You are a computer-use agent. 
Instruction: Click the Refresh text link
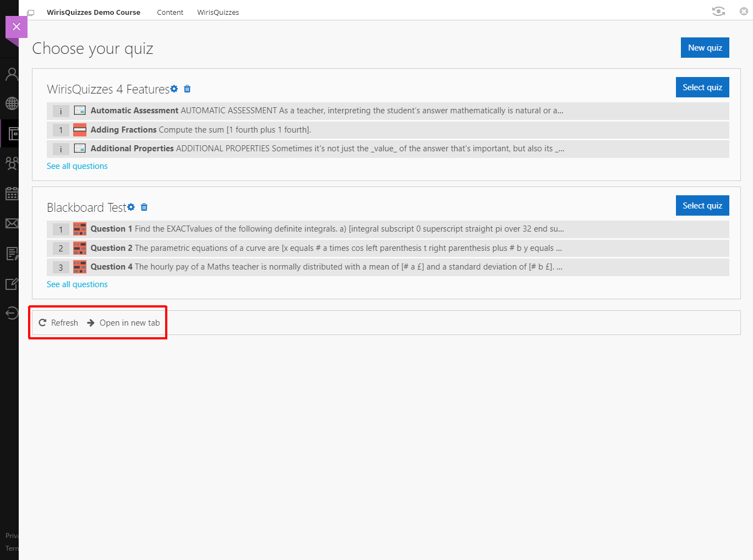(x=64, y=322)
